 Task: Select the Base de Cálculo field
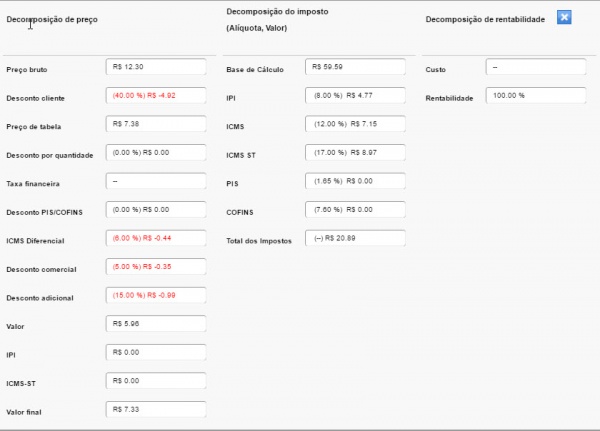tap(355, 67)
